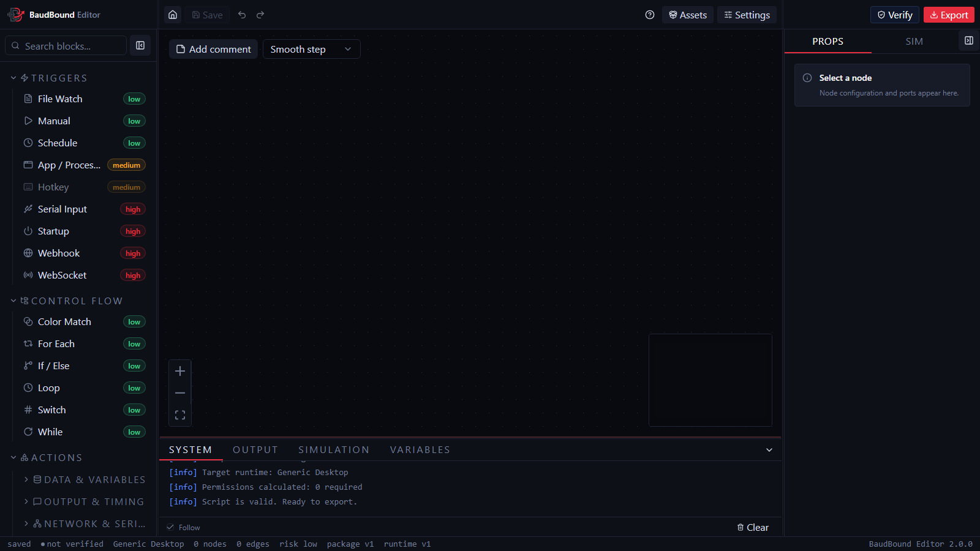Collapse the blocks sidebar panel

coord(140,45)
